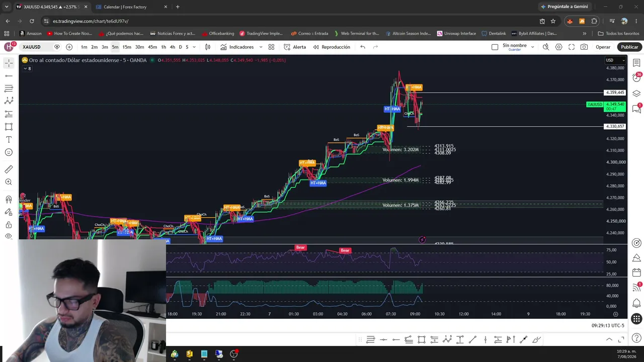Open the Indicadores dialog
Screen dimensions: 644x362
(237, 47)
